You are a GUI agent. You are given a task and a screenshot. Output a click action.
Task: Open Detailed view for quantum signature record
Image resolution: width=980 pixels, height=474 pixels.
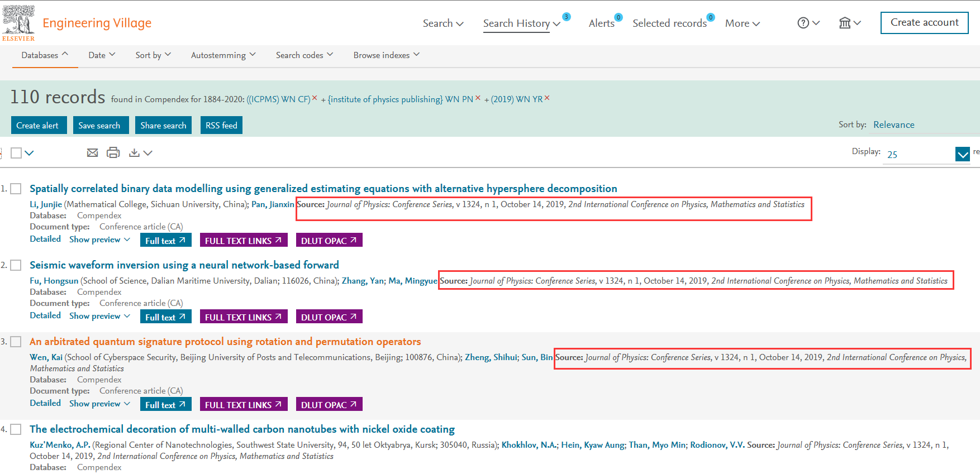45,403
